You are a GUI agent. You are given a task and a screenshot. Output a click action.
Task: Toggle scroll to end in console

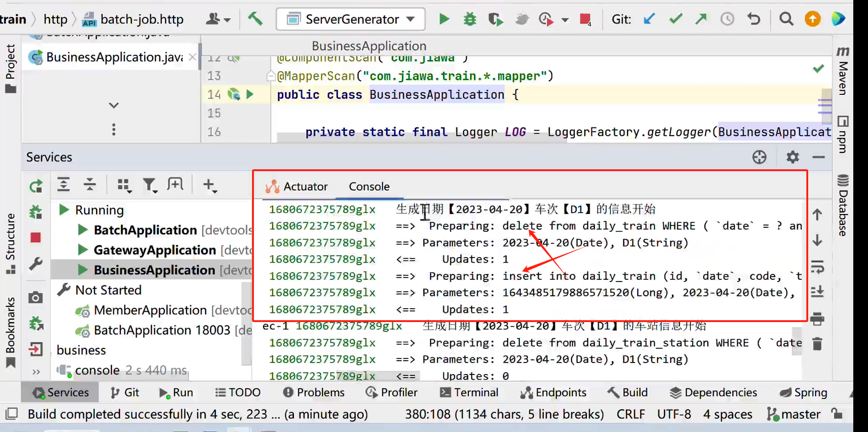817,292
